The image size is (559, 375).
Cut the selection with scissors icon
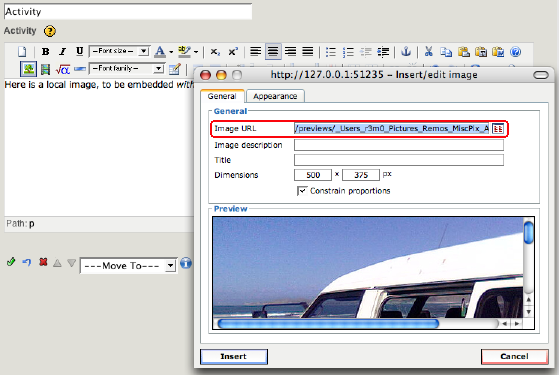[x=429, y=52]
